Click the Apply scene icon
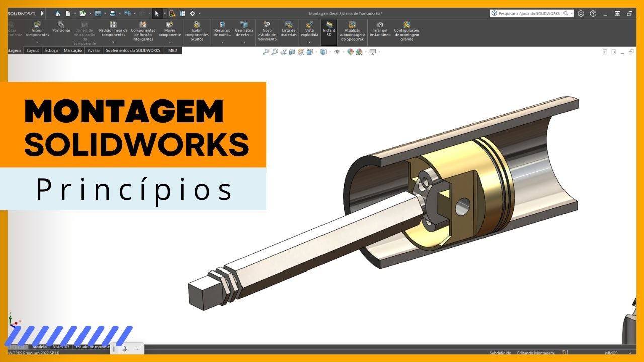The height and width of the screenshot is (362, 644). point(359,52)
